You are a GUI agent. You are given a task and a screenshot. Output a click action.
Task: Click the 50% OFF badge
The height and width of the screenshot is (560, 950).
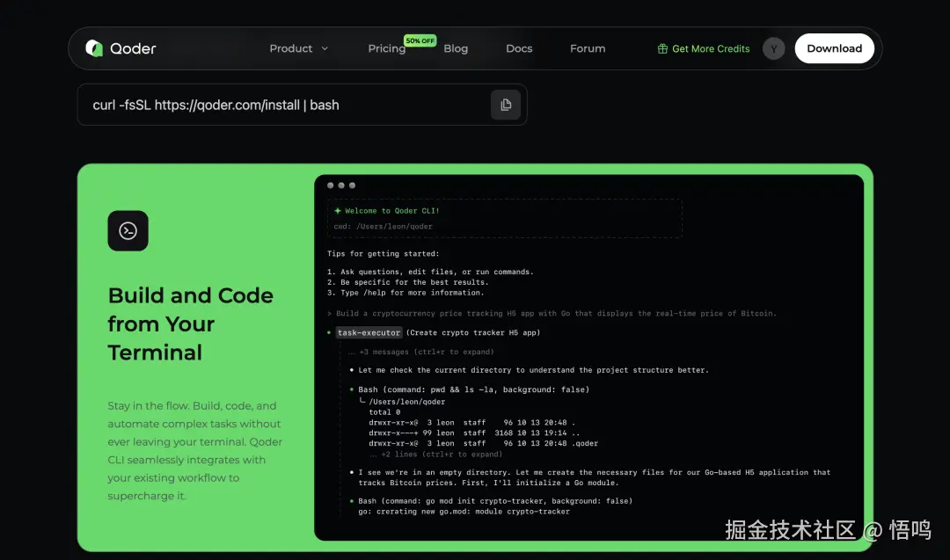point(420,40)
